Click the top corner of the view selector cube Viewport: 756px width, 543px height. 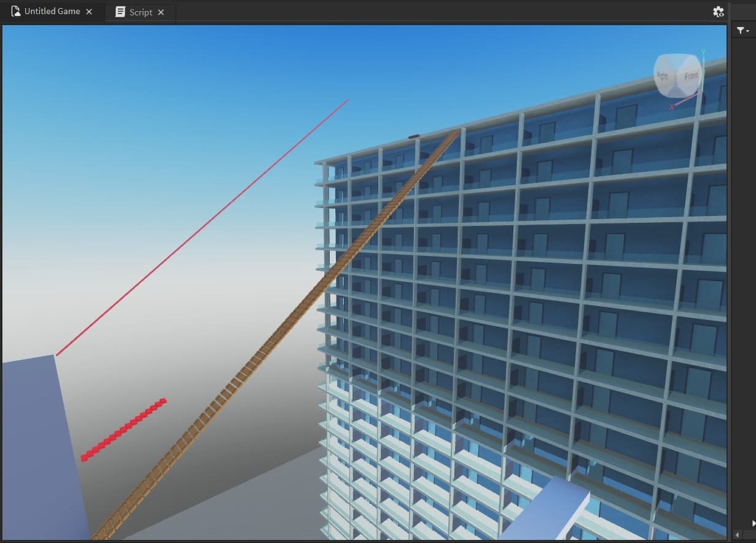click(x=676, y=58)
